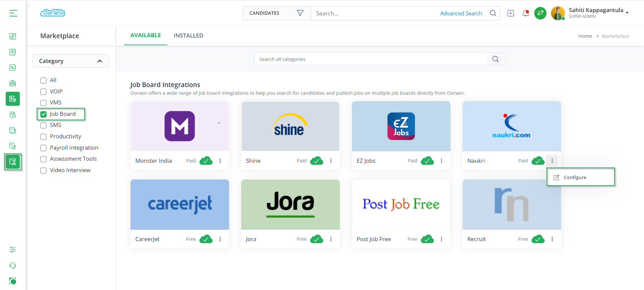
Task: Open EZ Jobs three-dot menu
Action: [x=441, y=161]
